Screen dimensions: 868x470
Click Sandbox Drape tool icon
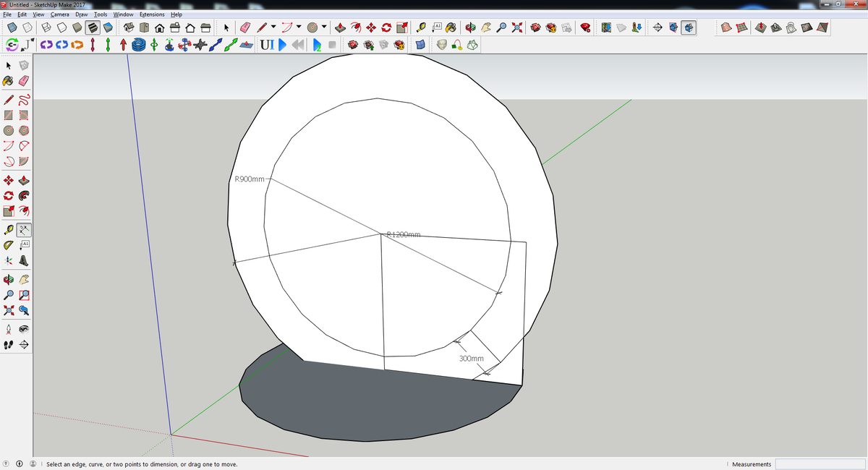[791, 27]
